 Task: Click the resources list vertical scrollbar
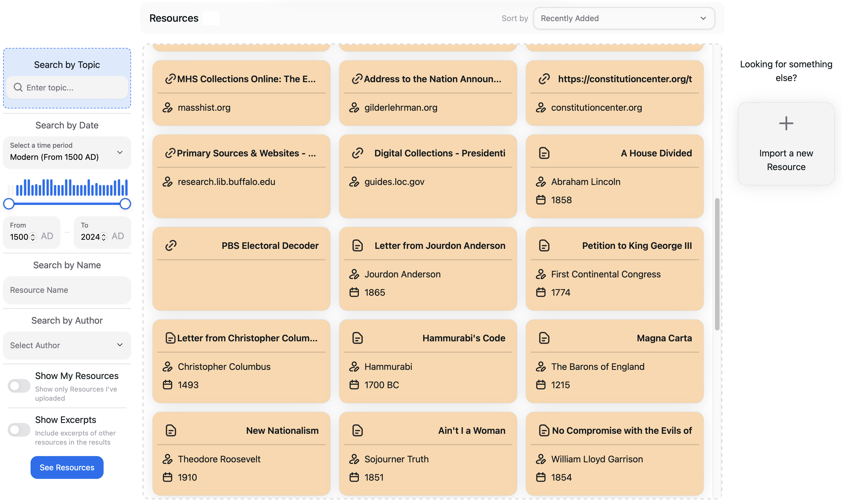click(x=717, y=264)
